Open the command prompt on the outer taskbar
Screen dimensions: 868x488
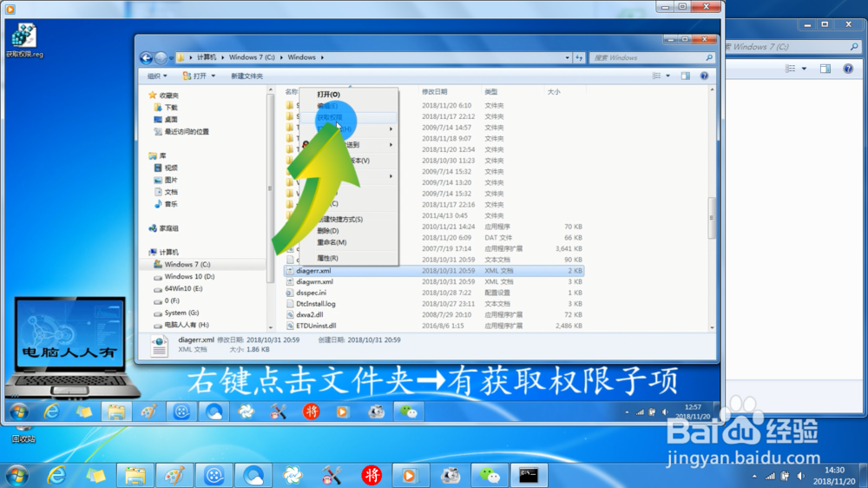529,475
